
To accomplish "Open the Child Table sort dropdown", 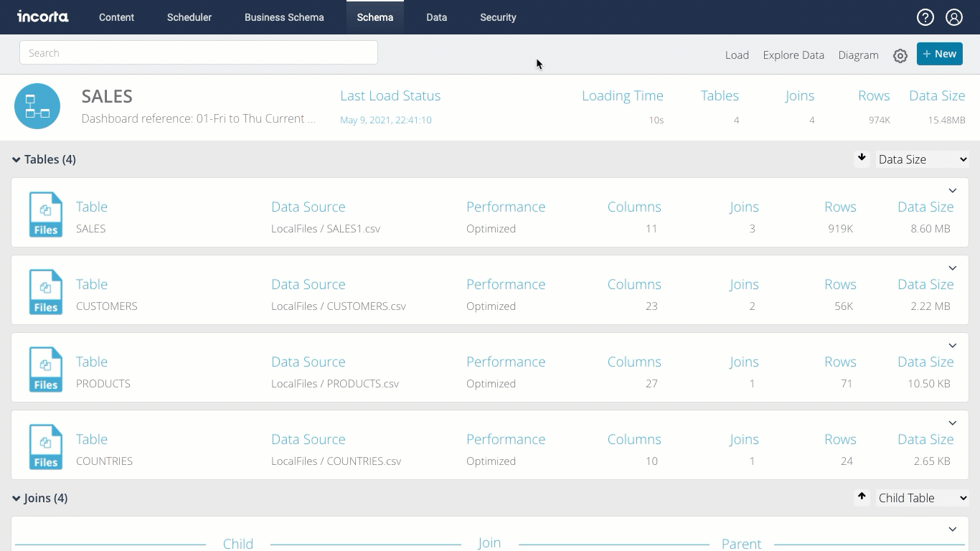I will [x=923, y=498].
